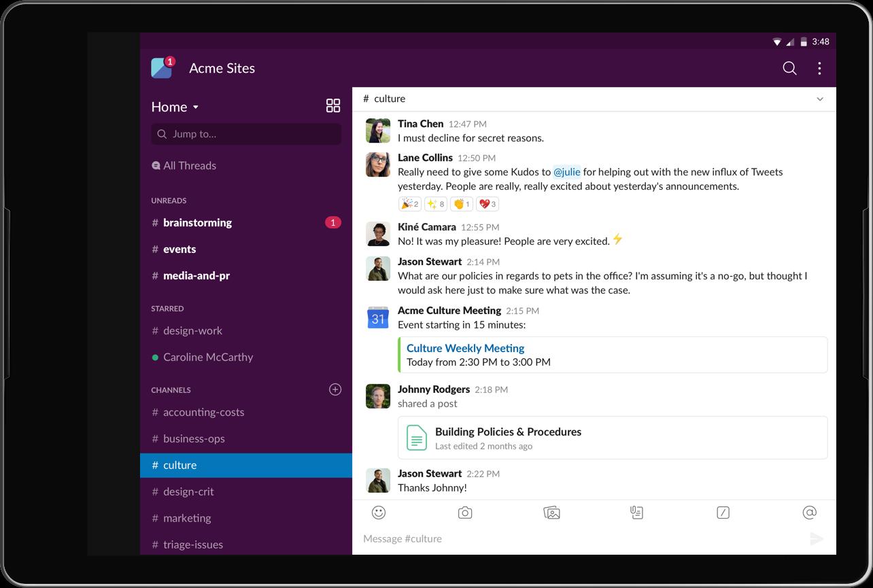This screenshot has width=873, height=588.
Task: Open the vertical three-dot overflow menu
Action: tap(819, 68)
